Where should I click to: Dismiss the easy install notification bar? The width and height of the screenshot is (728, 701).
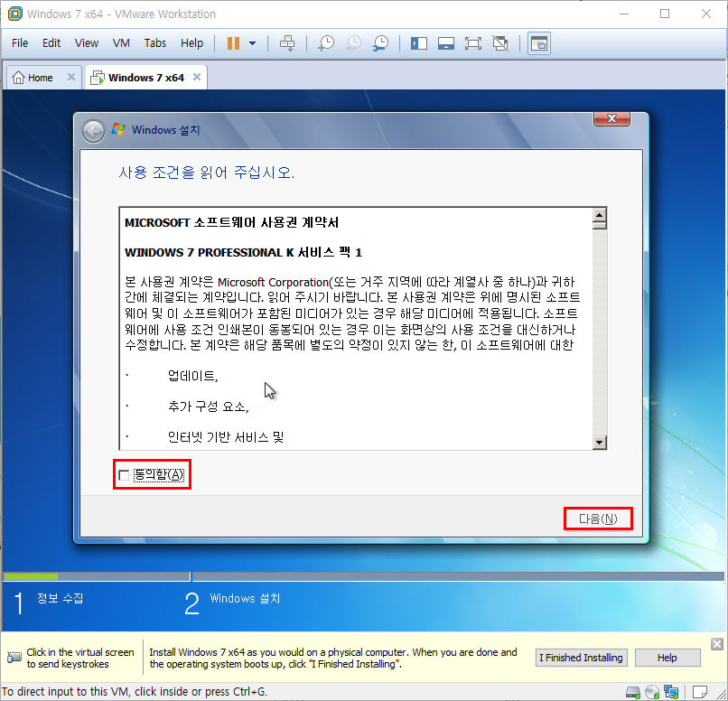(717, 644)
